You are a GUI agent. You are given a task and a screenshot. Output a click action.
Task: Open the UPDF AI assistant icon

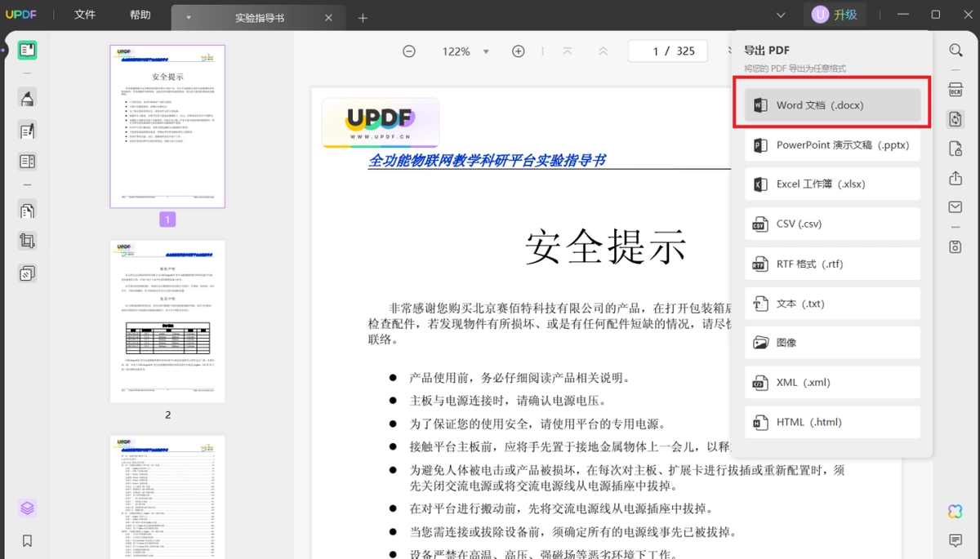coord(955,511)
